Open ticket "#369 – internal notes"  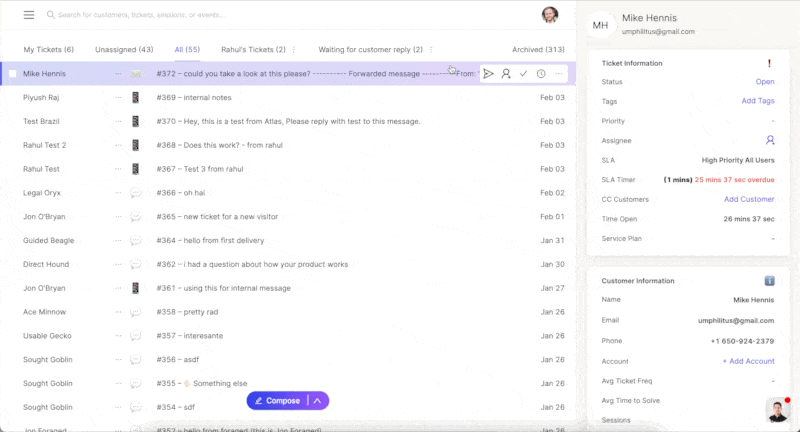tap(194, 97)
